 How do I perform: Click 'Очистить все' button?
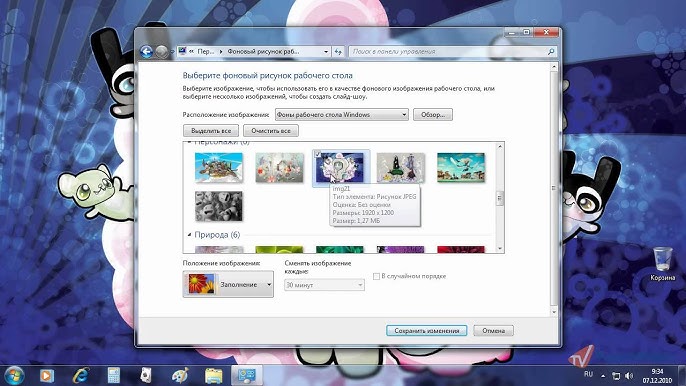point(271,130)
